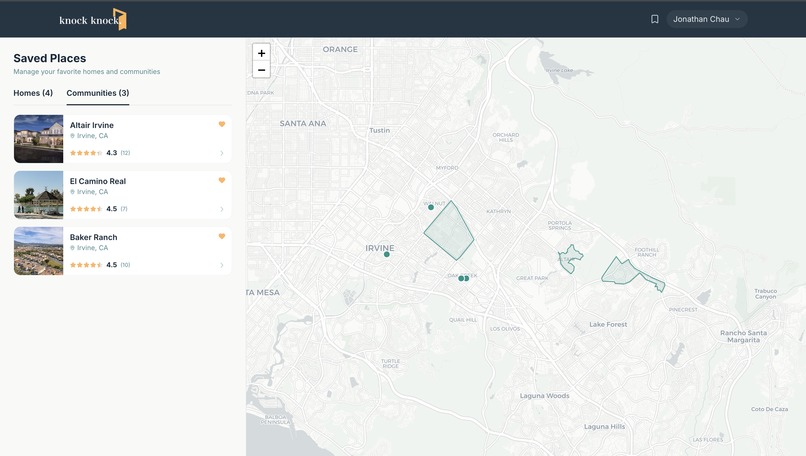This screenshot has width=806, height=456.
Task: Click the ORANGE map label
Action: pyautogui.click(x=340, y=49)
